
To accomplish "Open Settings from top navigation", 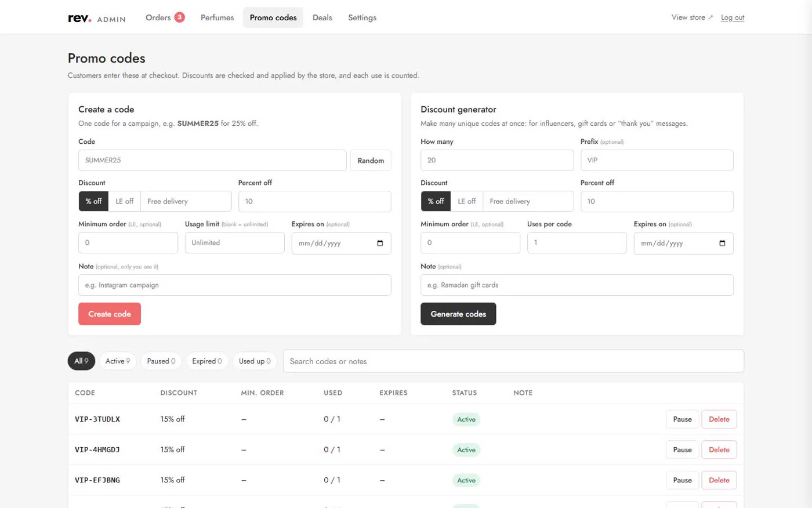I will [362, 17].
